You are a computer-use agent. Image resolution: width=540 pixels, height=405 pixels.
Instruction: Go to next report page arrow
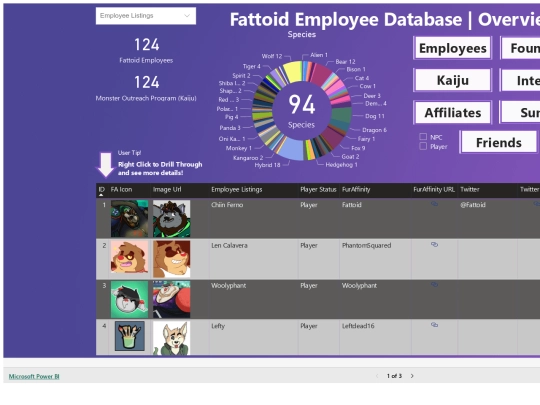click(x=412, y=376)
